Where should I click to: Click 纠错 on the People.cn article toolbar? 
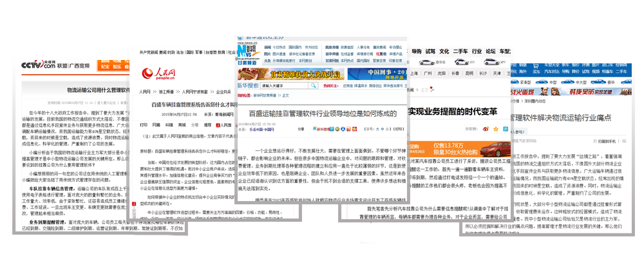click(x=169, y=125)
